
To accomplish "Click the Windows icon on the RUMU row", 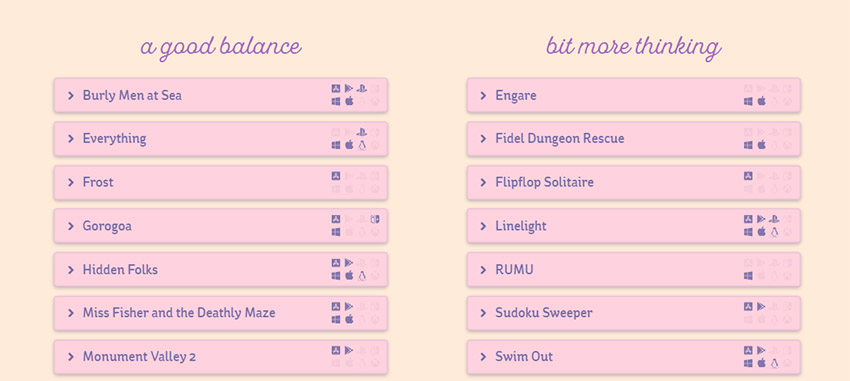I will click(748, 275).
